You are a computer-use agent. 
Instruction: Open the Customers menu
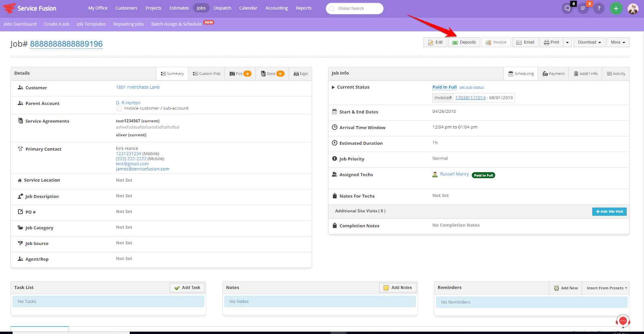click(x=126, y=8)
